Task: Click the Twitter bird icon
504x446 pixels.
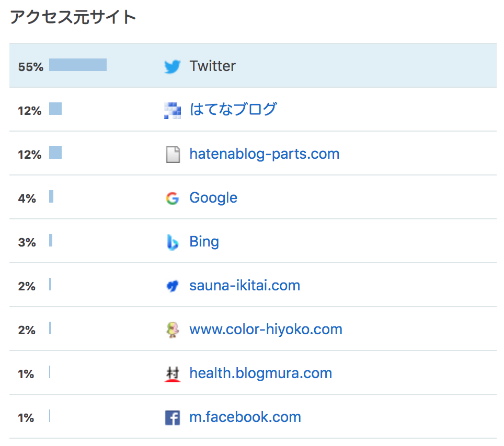Action: point(173,66)
